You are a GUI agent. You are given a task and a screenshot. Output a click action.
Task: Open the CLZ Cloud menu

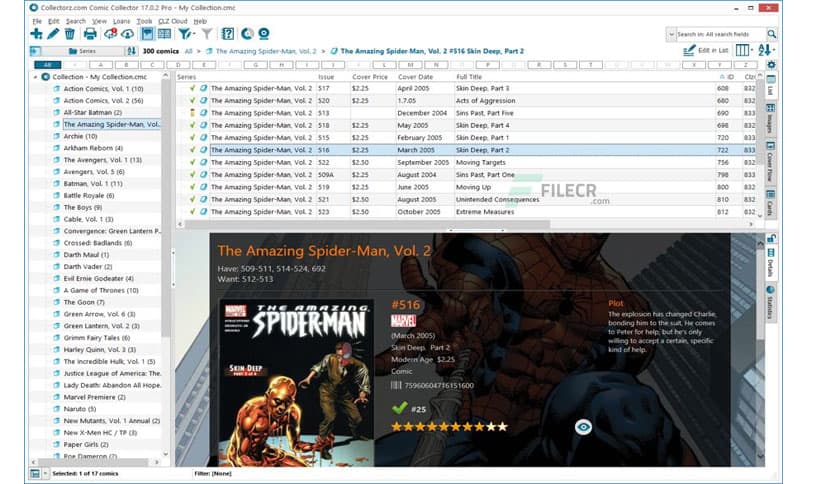[x=173, y=21]
